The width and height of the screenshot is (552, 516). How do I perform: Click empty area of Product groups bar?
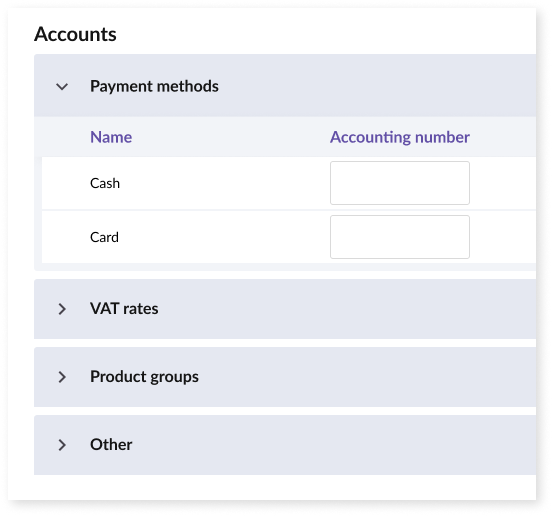coord(366,377)
